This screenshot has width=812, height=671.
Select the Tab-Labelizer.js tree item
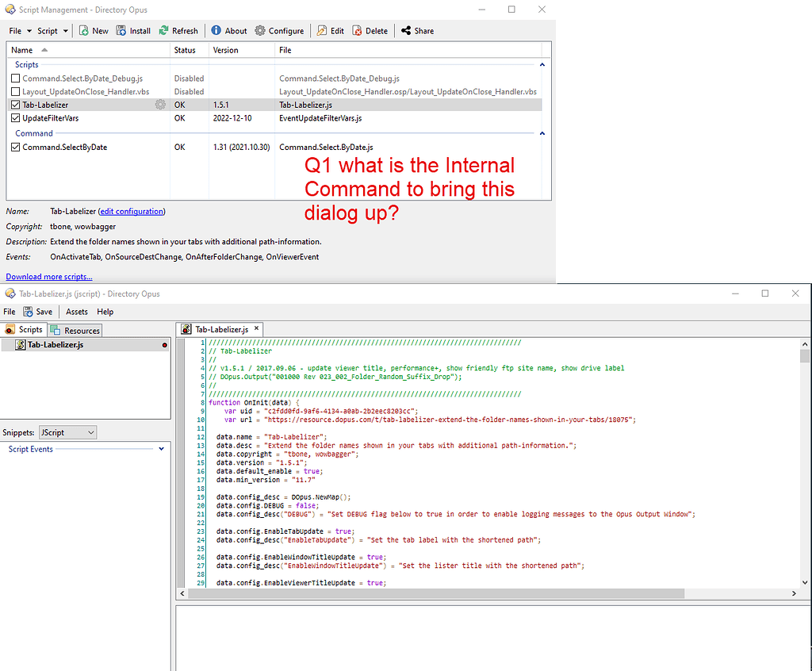(x=86, y=344)
